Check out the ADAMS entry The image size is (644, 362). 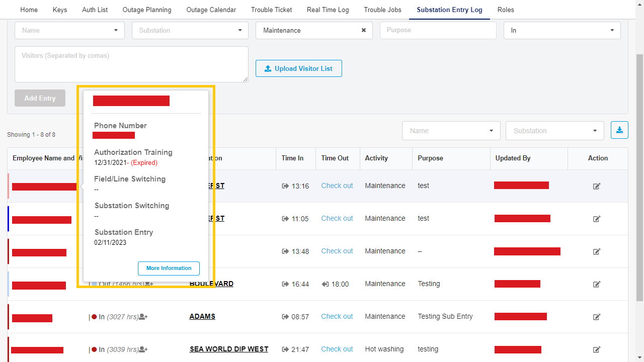337,316
